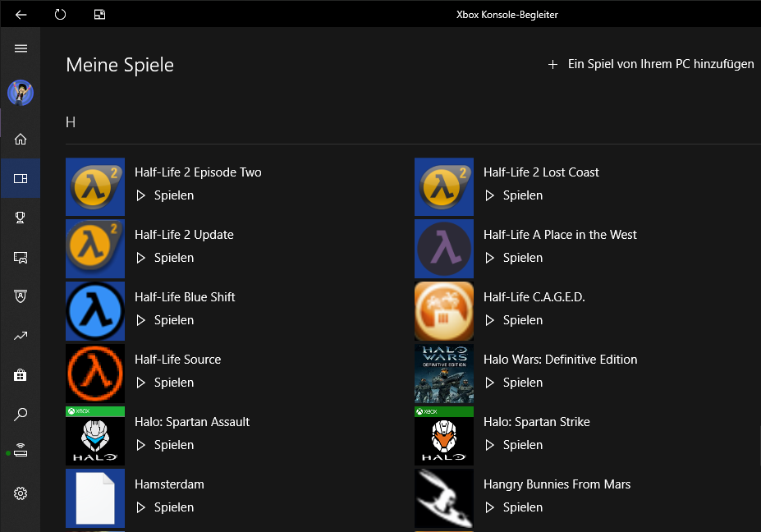Select Hangry Bunnies From Mars title

(557, 484)
